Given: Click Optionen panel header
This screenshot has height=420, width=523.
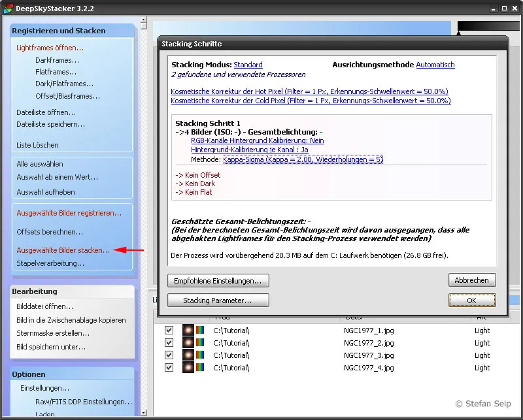Looking at the screenshot, I should [72, 374].
